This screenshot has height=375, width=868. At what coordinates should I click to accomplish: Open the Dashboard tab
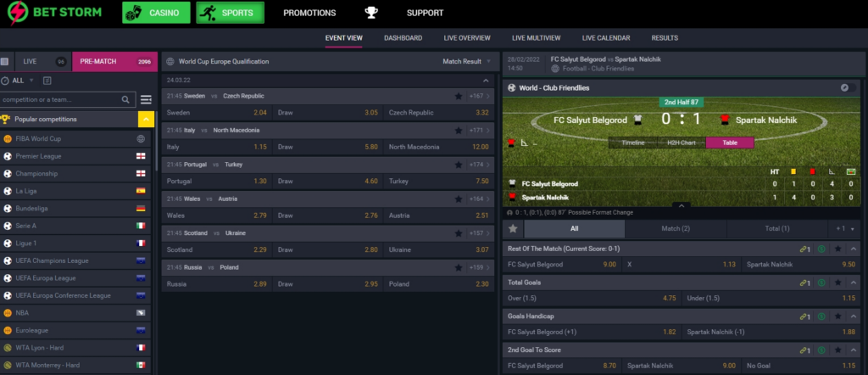(403, 37)
